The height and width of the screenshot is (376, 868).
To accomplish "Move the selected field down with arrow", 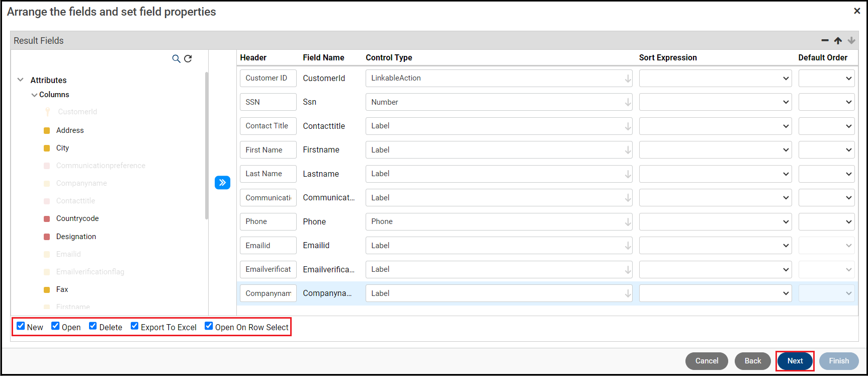I will click(851, 40).
